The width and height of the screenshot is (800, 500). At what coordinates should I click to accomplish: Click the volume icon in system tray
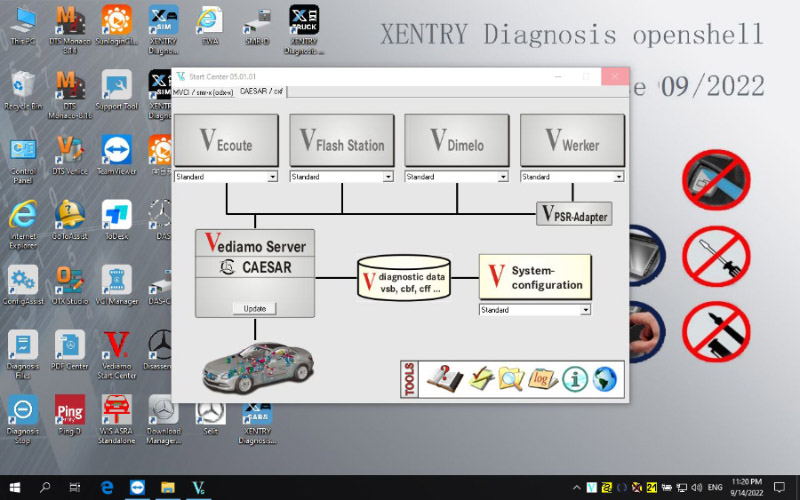coord(697,488)
